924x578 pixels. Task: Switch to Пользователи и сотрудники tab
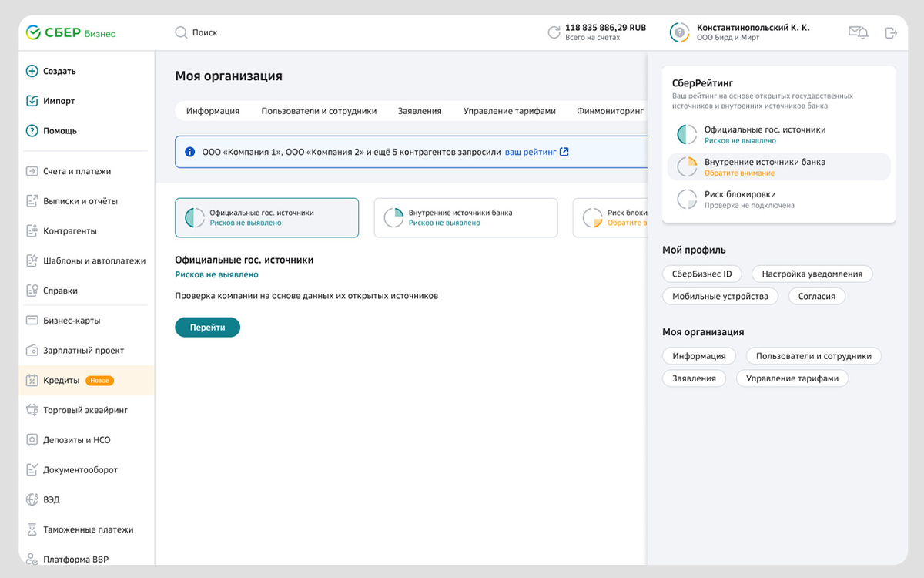tap(319, 111)
